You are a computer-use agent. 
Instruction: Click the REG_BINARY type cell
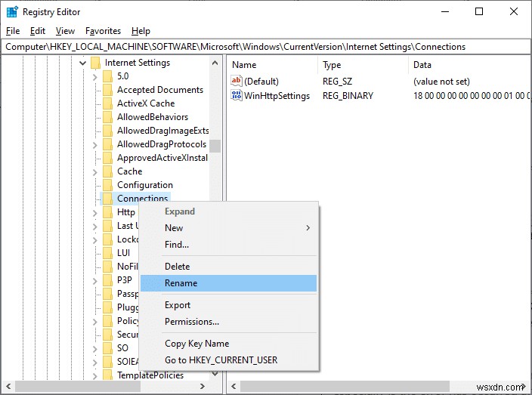pyautogui.click(x=348, y=96)
